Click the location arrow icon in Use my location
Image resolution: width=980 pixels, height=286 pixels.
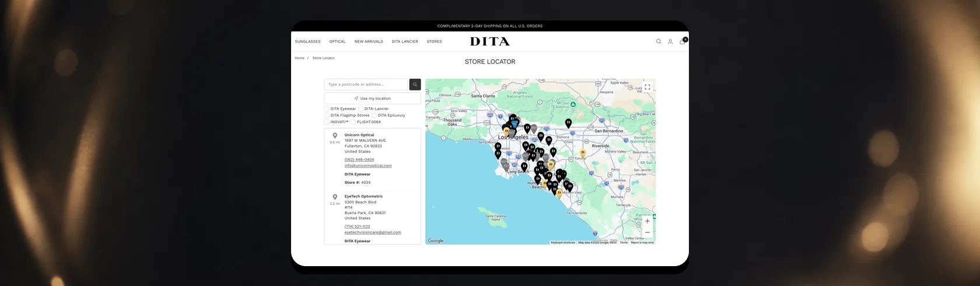pyautogui.click(x=356, y=99)
